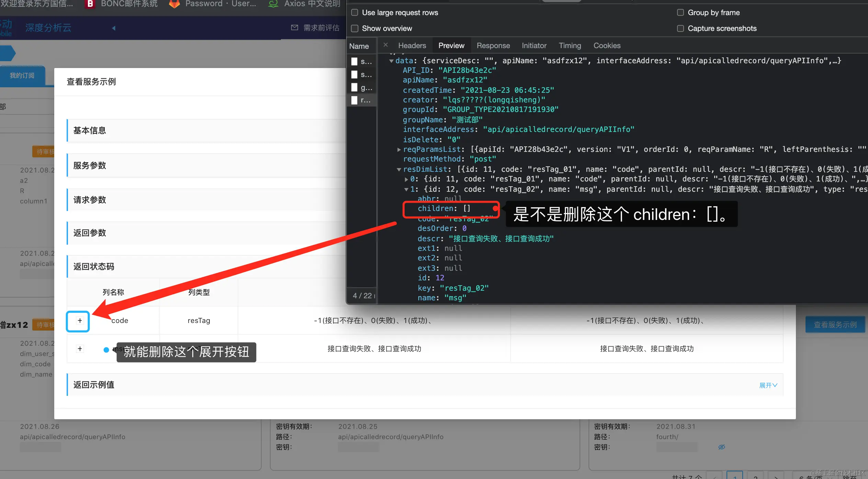Select the Preview tab

pos(451,46)
